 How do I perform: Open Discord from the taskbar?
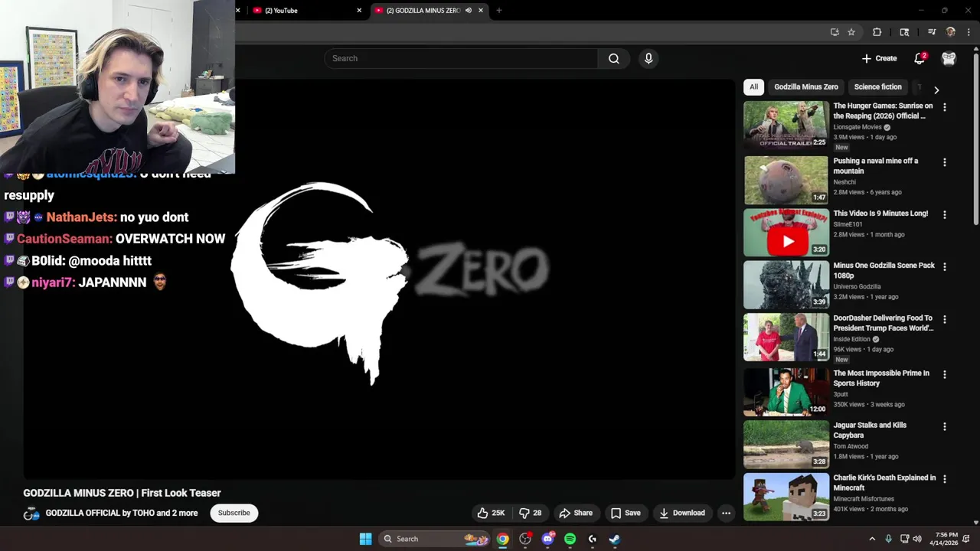[547, 539]
